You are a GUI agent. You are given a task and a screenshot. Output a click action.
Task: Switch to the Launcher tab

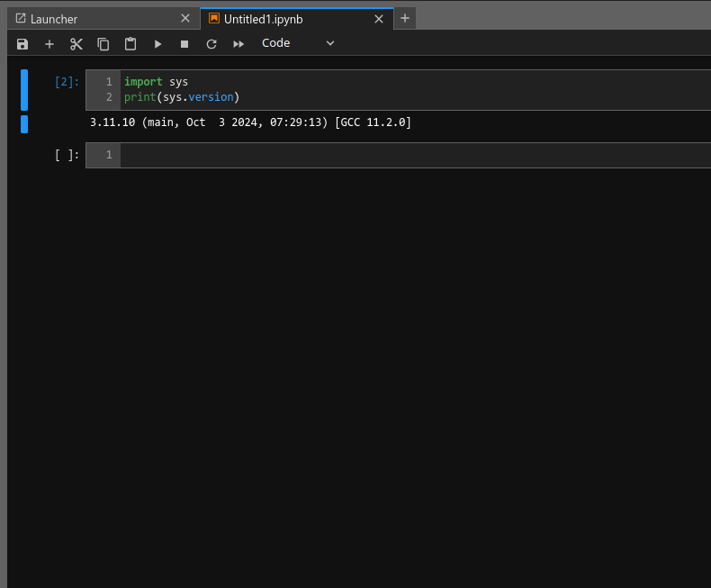[x=54, y=19]
